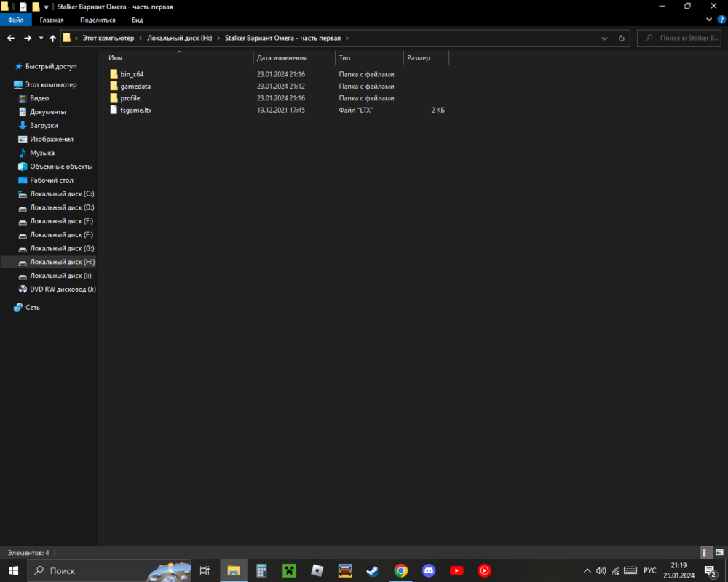This screenshot has height=582, width=728.
Task: Open the Вид ribbon tab
Action: tap(138, 20)
